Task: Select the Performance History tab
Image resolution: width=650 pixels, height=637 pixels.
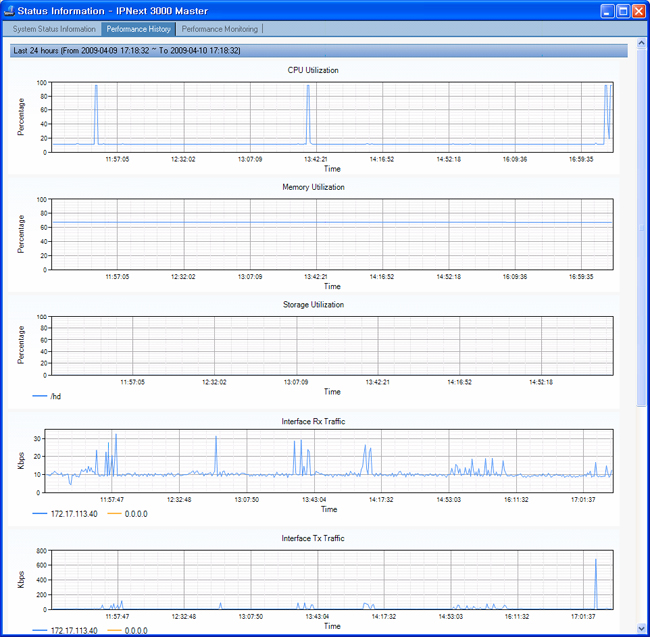Action: pyautogui.click(x=138, y=29)
